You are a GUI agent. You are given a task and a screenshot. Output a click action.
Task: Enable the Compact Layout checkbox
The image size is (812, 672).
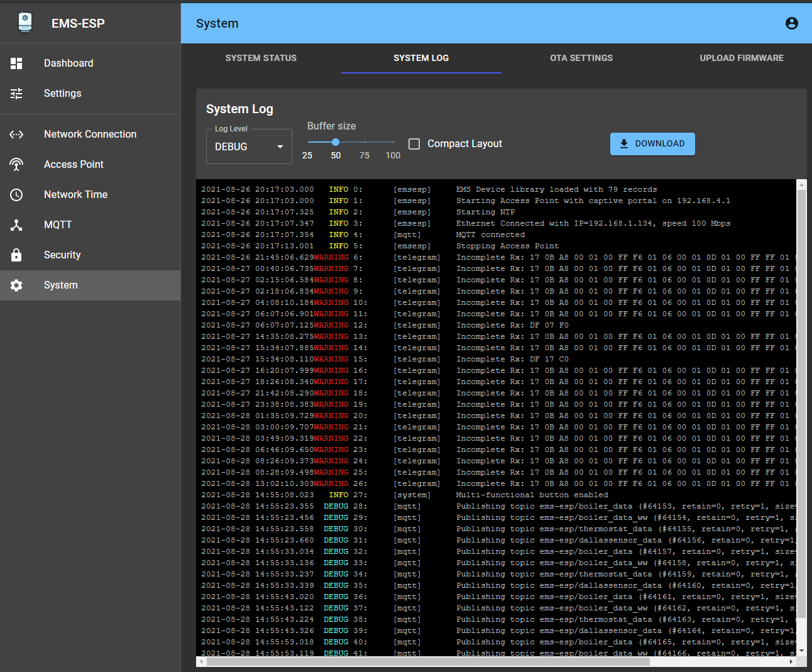[414, 144]
